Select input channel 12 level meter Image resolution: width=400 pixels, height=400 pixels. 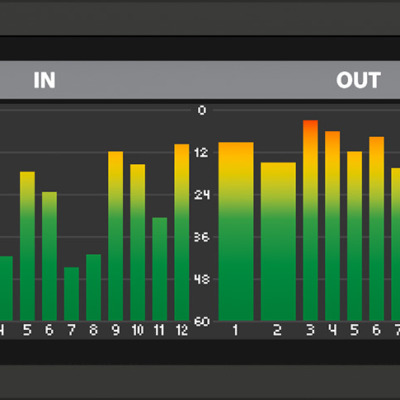182,233
